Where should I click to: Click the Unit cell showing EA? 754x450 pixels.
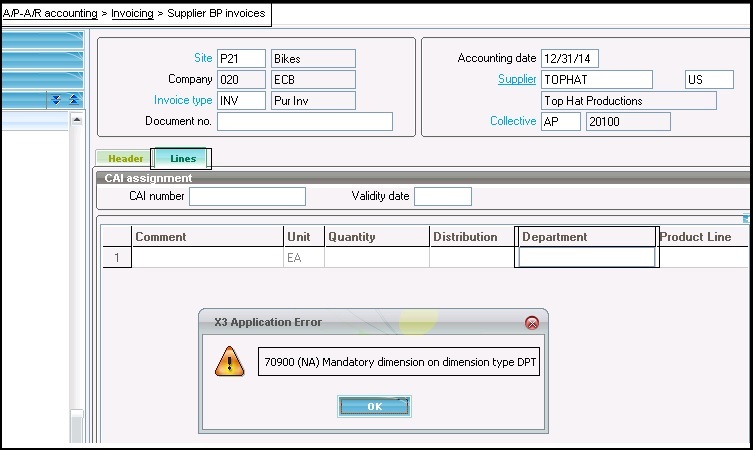(x=304, y=258)
